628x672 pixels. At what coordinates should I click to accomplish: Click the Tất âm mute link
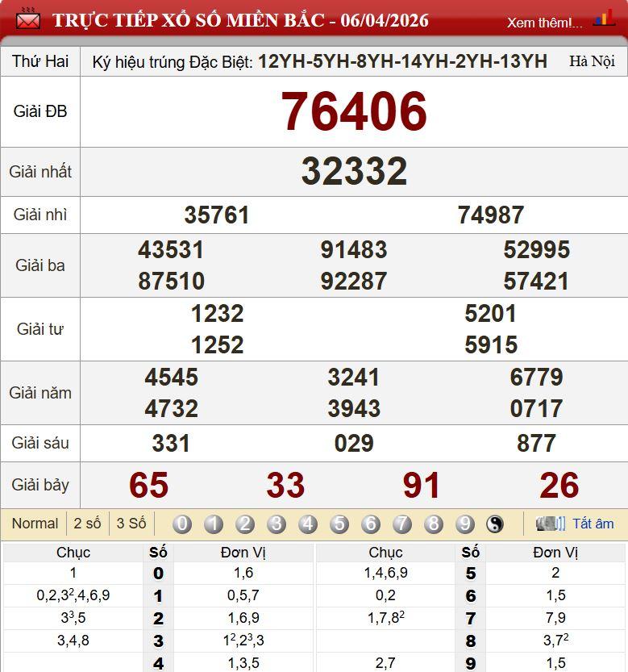click(x=593, y=524)
